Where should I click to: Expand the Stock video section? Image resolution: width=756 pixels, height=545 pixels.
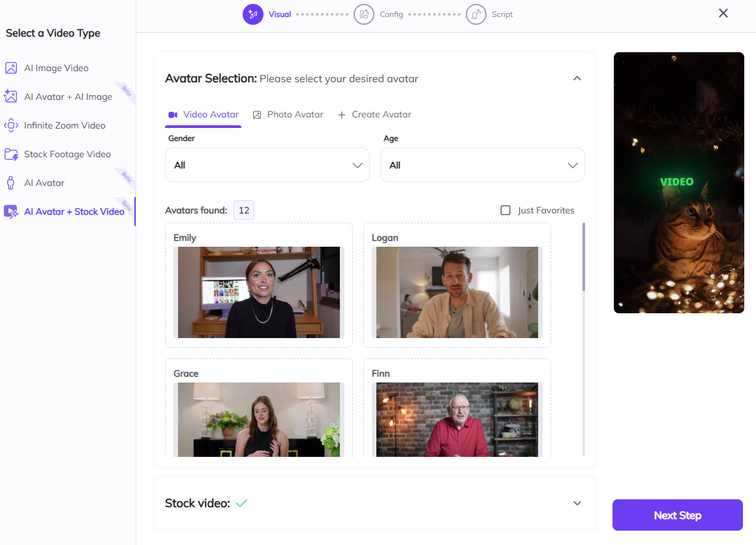coord(577,503)
